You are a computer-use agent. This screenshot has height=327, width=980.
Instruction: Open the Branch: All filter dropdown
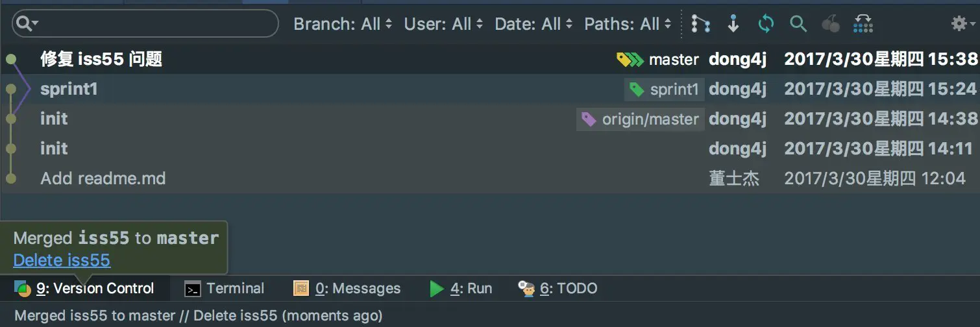343,24
